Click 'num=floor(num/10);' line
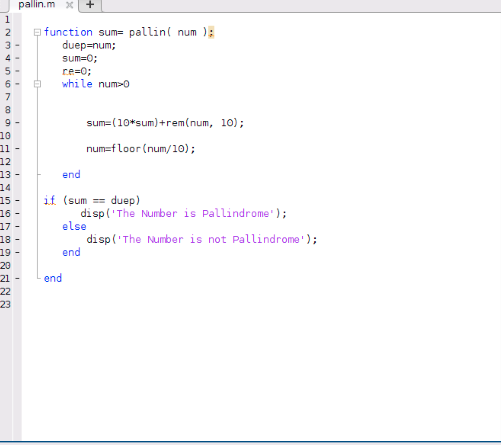The width and height of the screenshot is (501, 445). 141,149
